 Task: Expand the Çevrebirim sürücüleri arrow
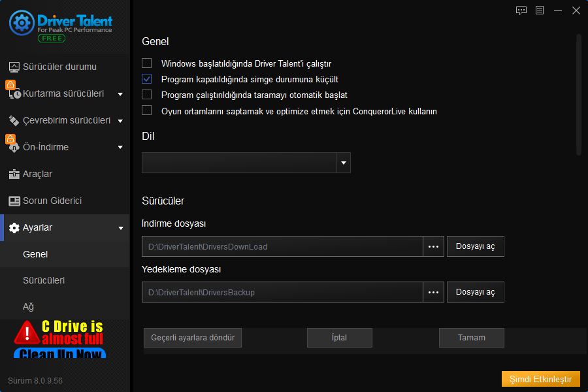pyautogui.click(x=120, y=121)
